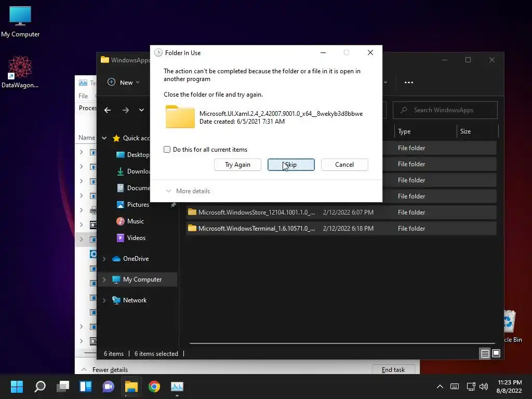The width and height of the screenshot is (532, 399).
Task: Open Desktop in the navigation pane
Action: point(133,155)
